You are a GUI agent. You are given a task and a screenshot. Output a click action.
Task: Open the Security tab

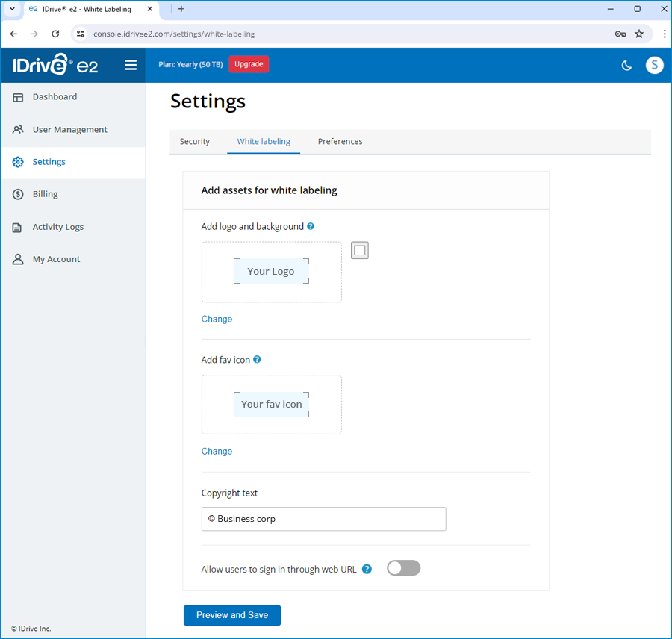click(195, 141)
